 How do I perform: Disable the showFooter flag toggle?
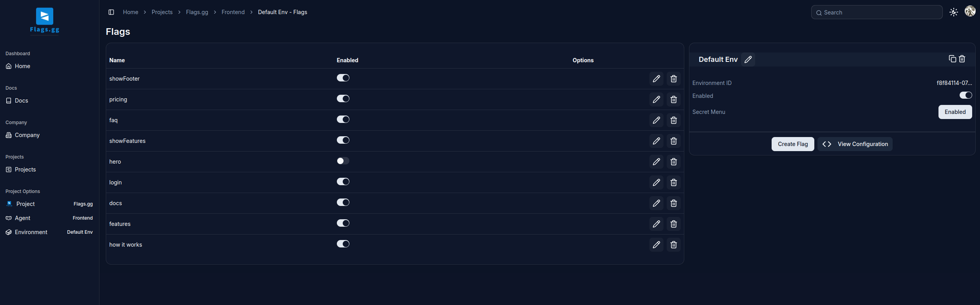point(343,78)
